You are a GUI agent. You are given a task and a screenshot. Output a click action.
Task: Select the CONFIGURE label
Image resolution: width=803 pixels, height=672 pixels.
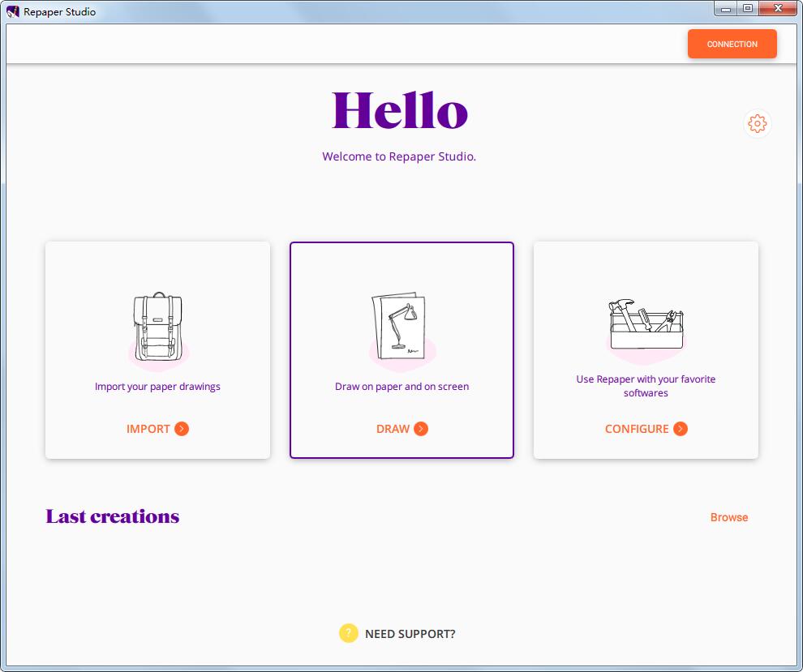click(x=637, y=429)
